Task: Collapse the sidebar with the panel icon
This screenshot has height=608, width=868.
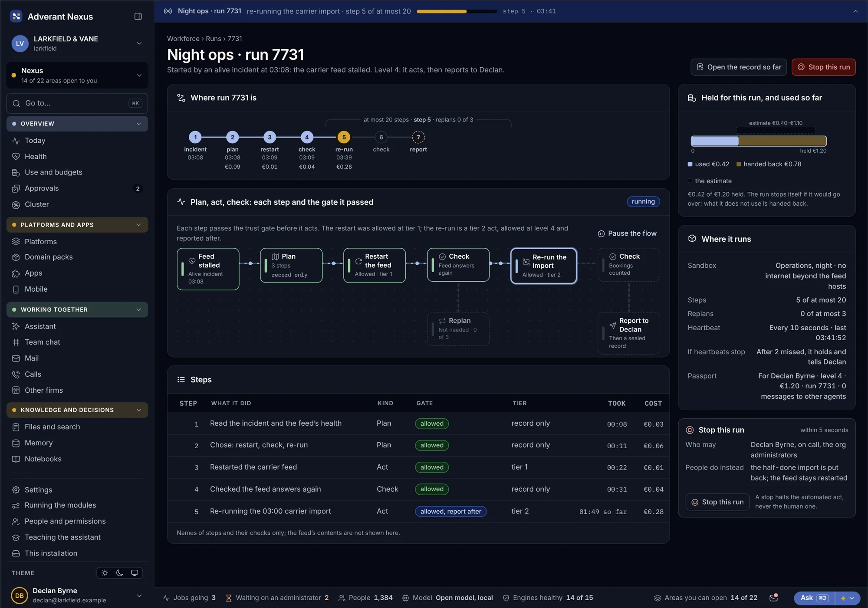Action: (x=138, y=16)
